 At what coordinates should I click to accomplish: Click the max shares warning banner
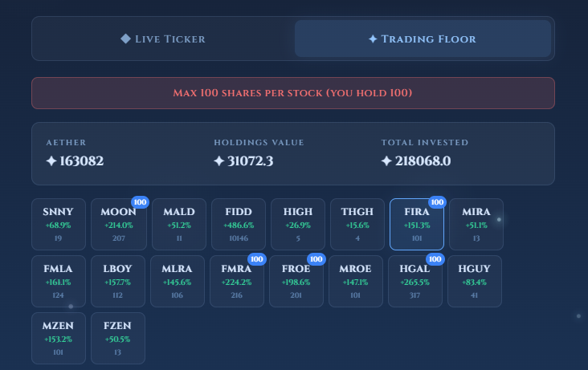(x=293, y=93)
